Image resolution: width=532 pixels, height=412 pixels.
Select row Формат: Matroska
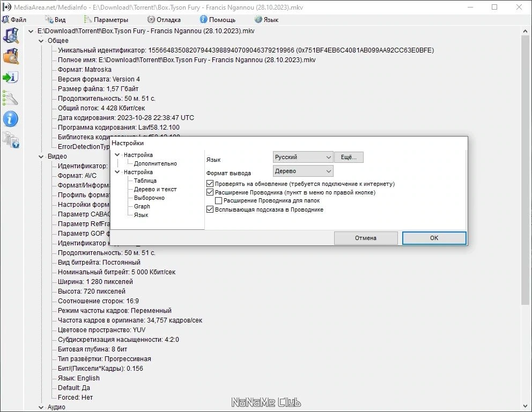tap(85, 70)
